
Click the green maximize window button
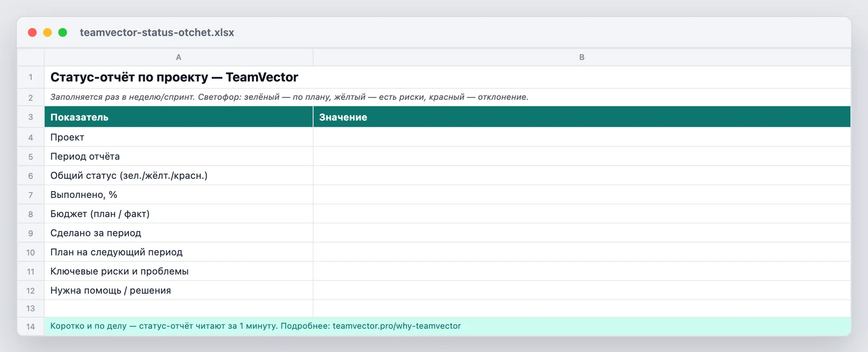[x=63, y=33]
